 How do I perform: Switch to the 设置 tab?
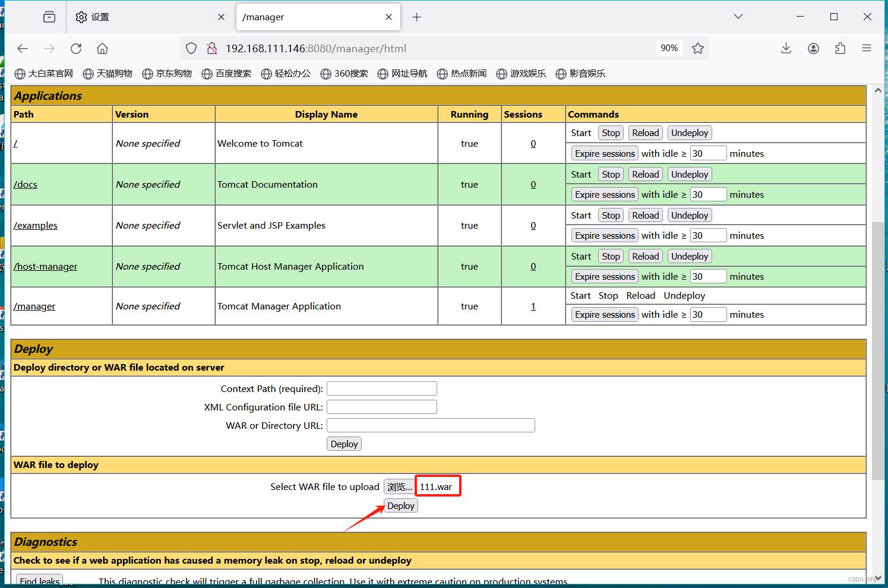(x=148, y=17)
